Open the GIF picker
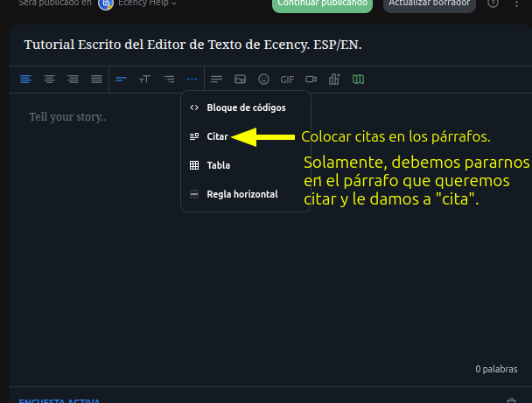 click(x=287, y=80)
